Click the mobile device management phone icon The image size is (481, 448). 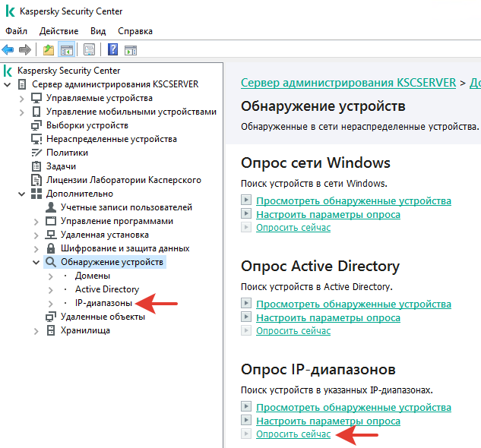click(x=36, y=112)
